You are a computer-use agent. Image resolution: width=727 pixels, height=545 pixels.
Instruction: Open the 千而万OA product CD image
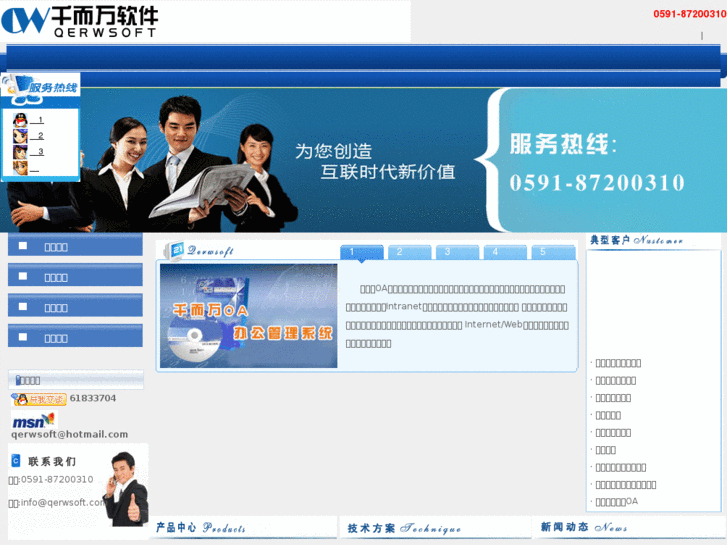coord(249,316)
